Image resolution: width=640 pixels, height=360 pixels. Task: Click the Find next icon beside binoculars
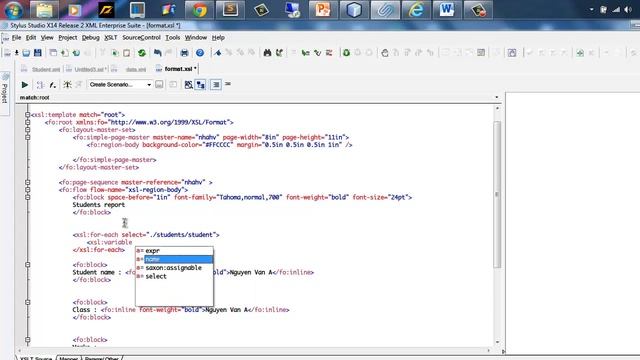point(279,53)
